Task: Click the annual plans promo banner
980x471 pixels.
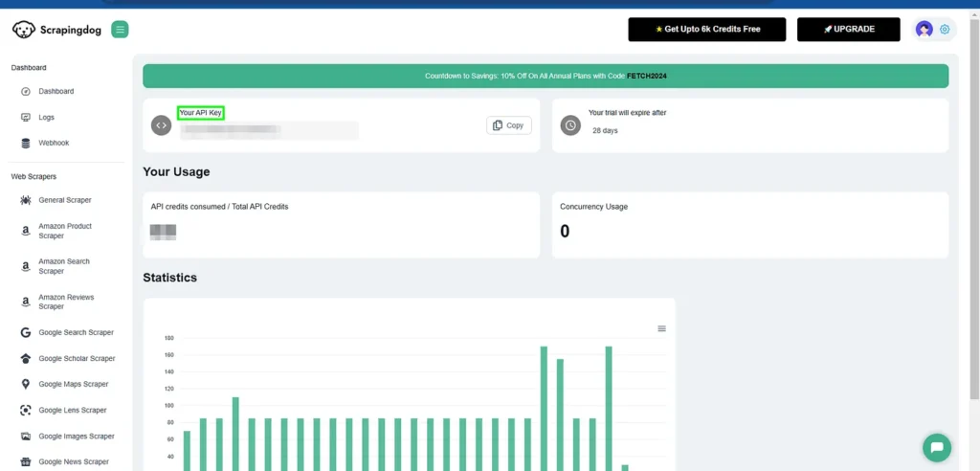Action: 546,76
